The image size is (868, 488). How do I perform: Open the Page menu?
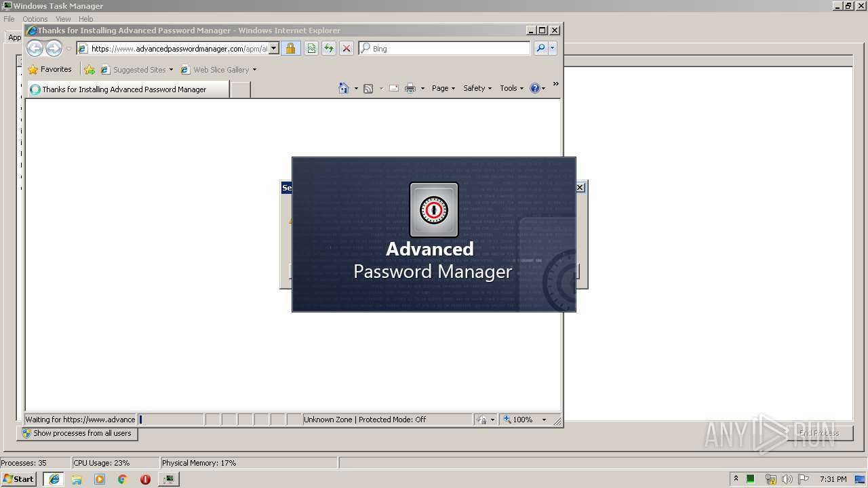click(443, 88)
